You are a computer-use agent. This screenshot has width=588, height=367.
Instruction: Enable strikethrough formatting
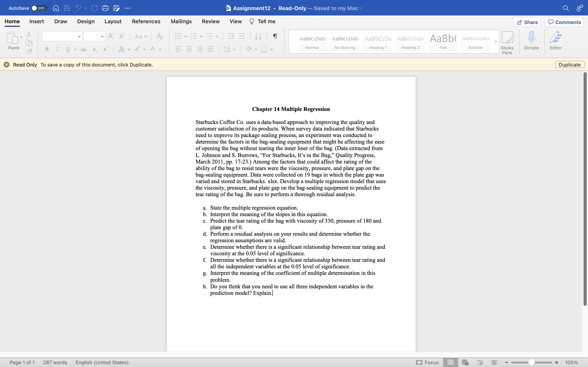point(84,49)
